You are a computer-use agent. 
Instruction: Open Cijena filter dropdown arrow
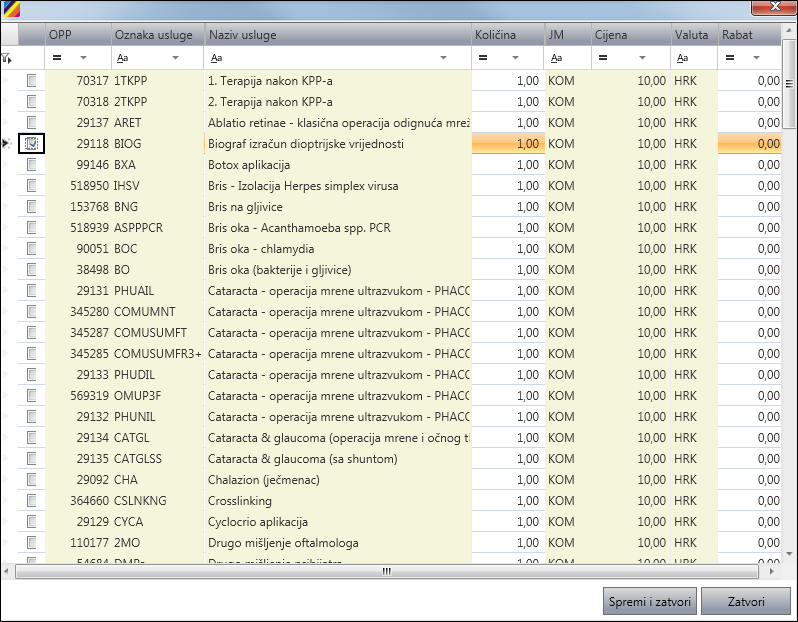[642, 58]
